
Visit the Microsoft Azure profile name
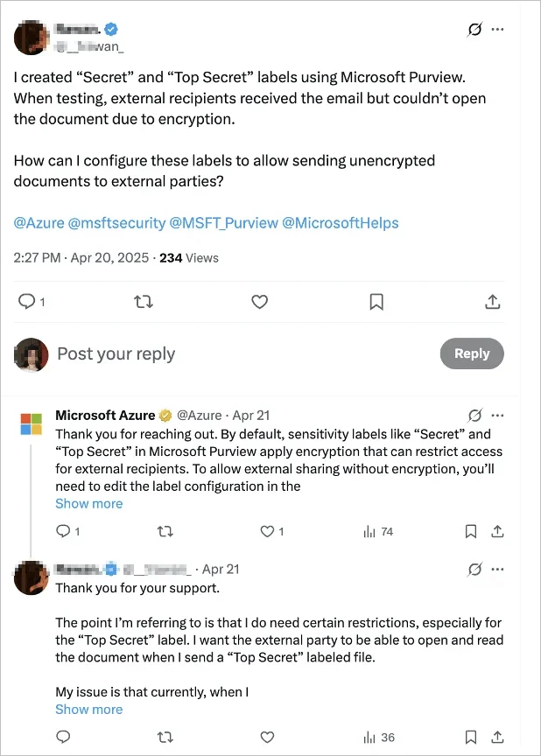[103, 415]
